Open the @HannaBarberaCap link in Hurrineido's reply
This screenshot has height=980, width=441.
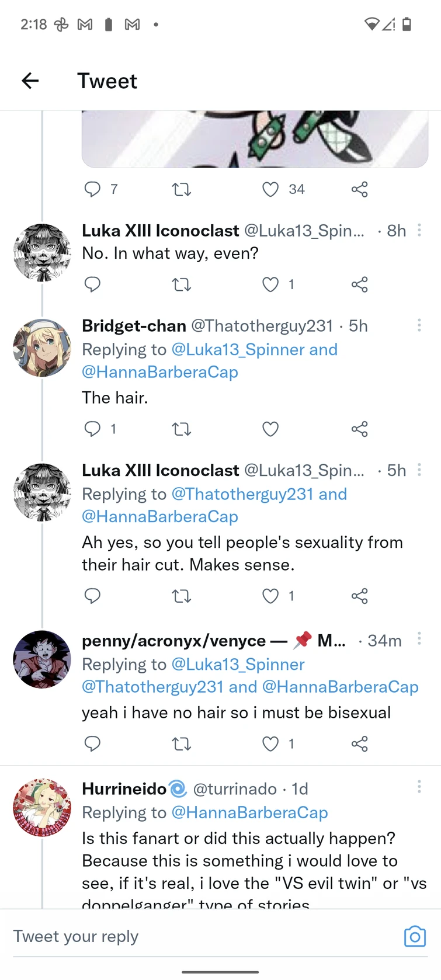(x=249, y=812)
